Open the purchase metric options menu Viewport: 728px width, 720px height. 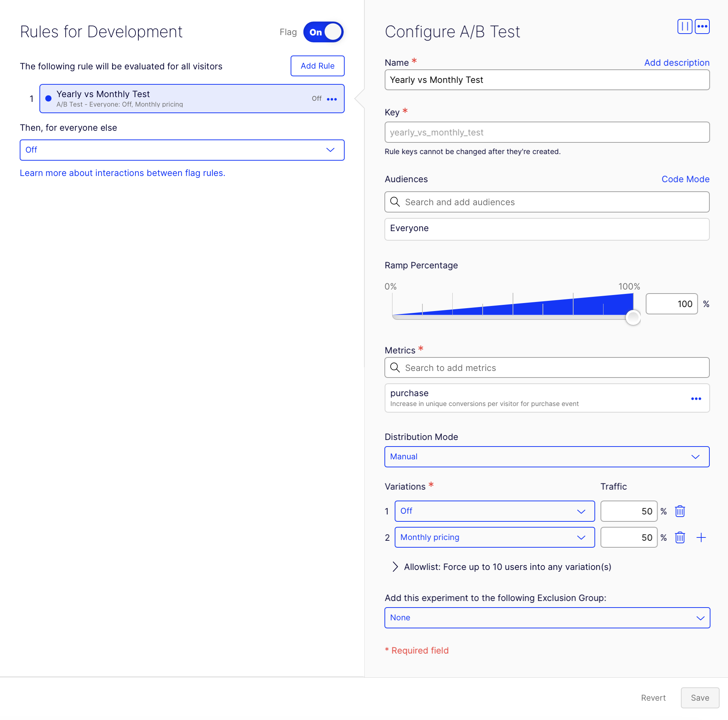click(x=696, y=399)
